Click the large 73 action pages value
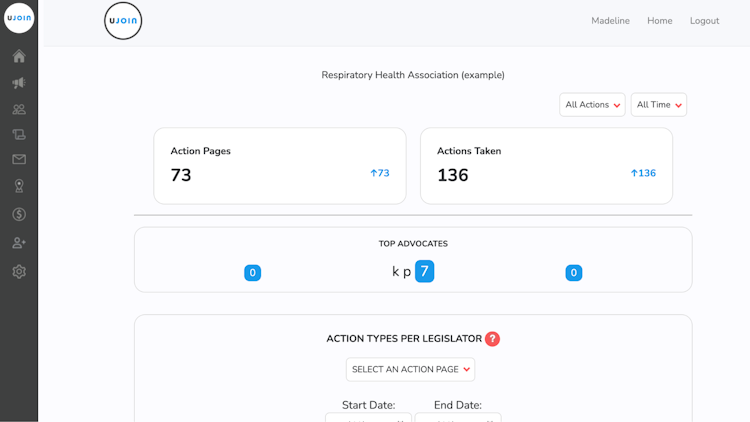The height and width of the screenshot is (422, 750). [x=181, y=175]
